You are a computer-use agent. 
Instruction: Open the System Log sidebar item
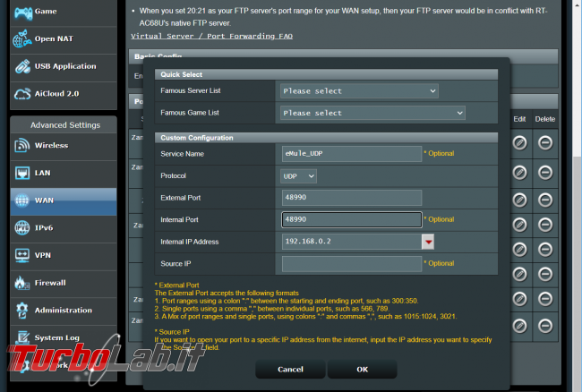63,338
